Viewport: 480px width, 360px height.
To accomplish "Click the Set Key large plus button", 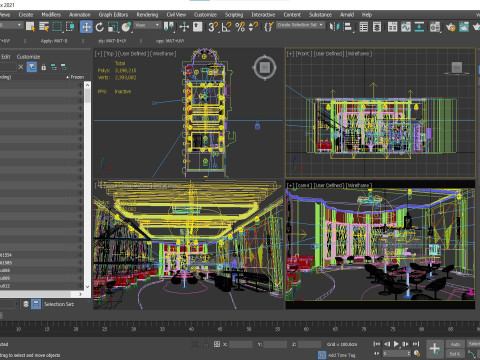I will coord(435,349).
